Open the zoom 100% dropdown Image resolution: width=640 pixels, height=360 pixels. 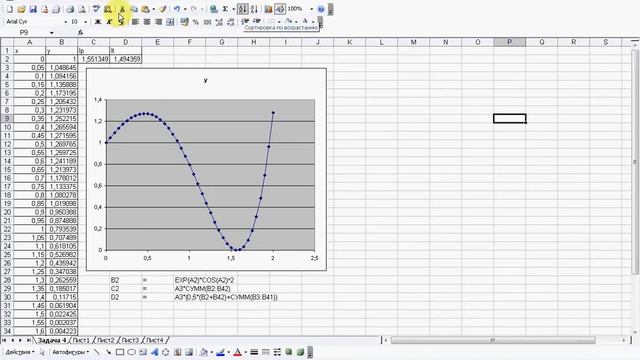pyautogui.click(x=311, y=9)
